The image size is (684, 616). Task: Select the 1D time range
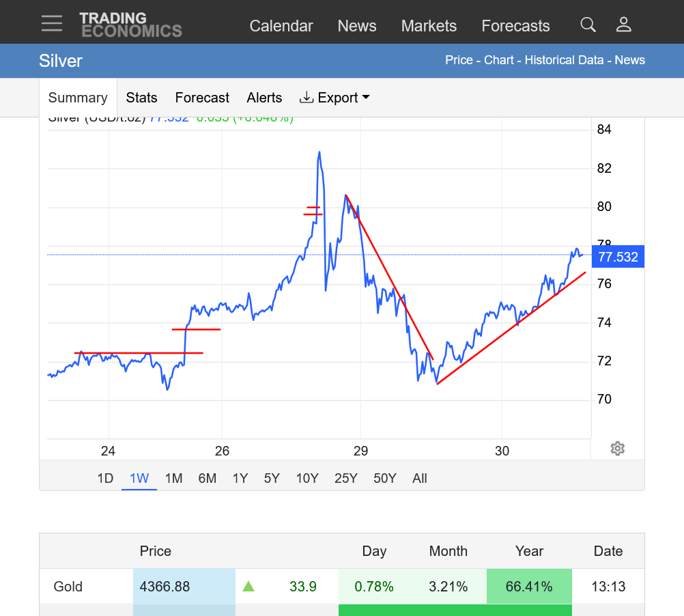point(105,478)
